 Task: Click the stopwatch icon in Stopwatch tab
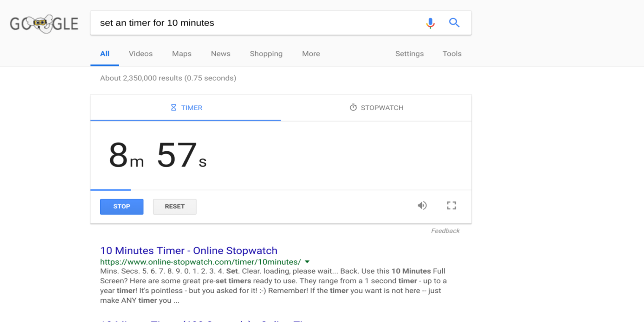pyautogui.click(x=353, y=107)
